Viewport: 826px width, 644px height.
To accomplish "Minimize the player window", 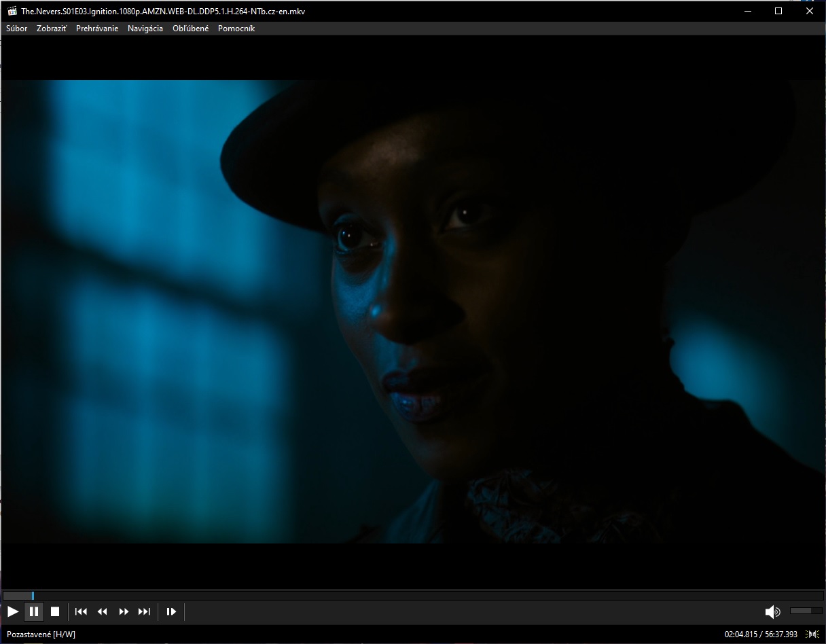I will pos(747,11).
